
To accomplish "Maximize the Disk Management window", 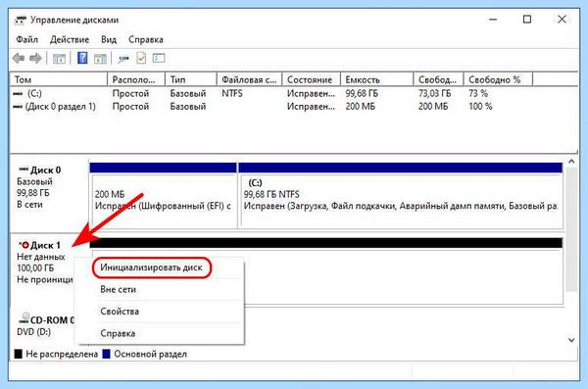I will pyautogui.click(x=527, y=20).
